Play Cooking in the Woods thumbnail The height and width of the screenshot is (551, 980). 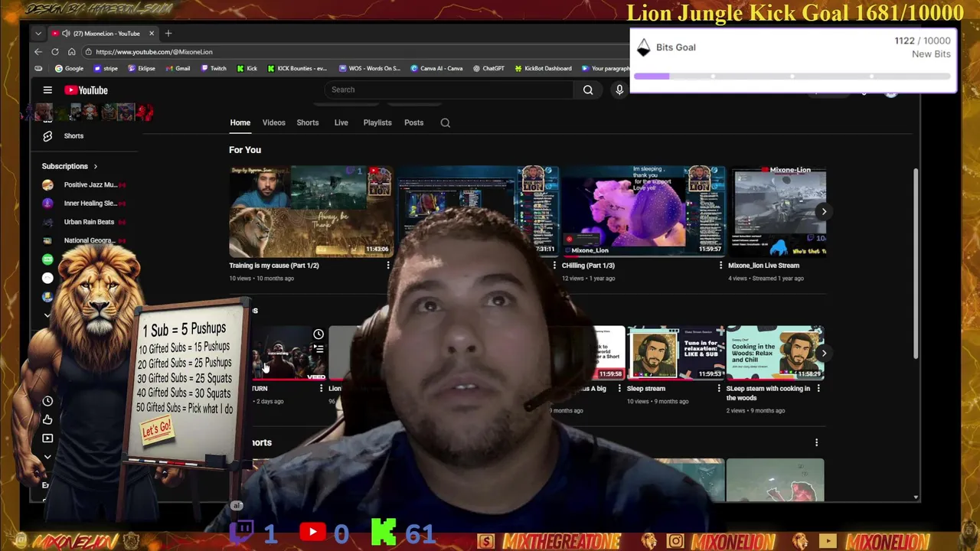tap(775, 353)
